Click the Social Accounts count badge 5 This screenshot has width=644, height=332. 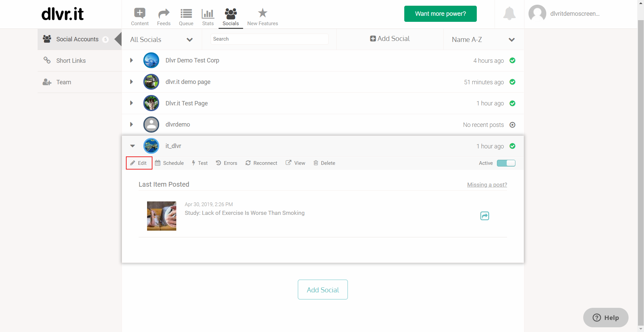105,40
